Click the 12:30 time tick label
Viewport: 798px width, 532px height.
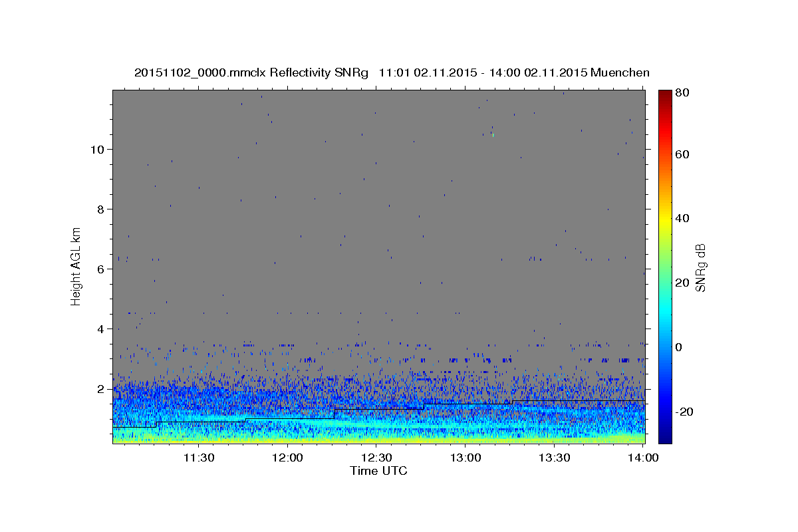376,458
